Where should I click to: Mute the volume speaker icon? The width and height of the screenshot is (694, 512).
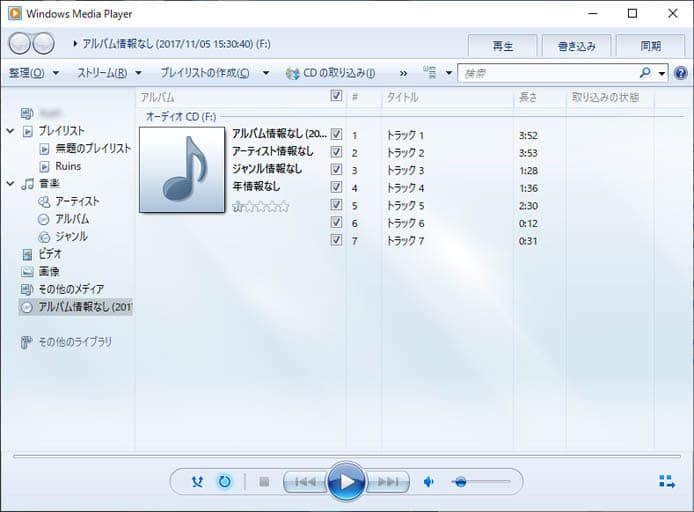[428, 481]
